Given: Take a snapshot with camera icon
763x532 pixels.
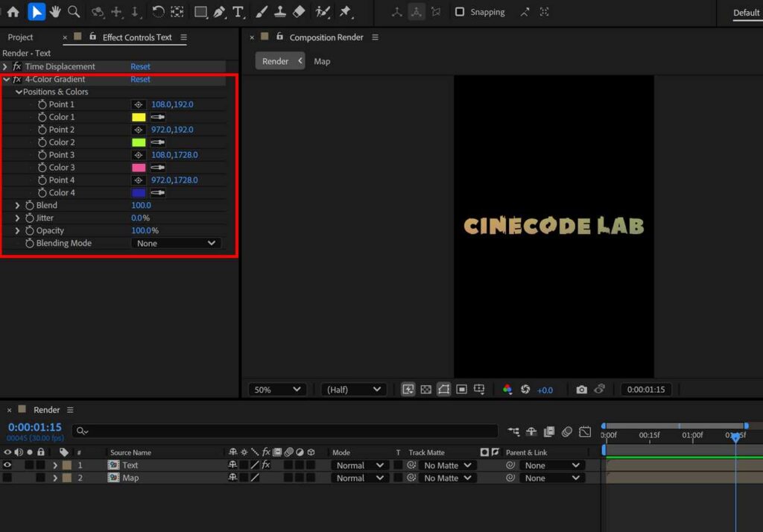Looking at the screenshot, I should click(x=581, y=390).
